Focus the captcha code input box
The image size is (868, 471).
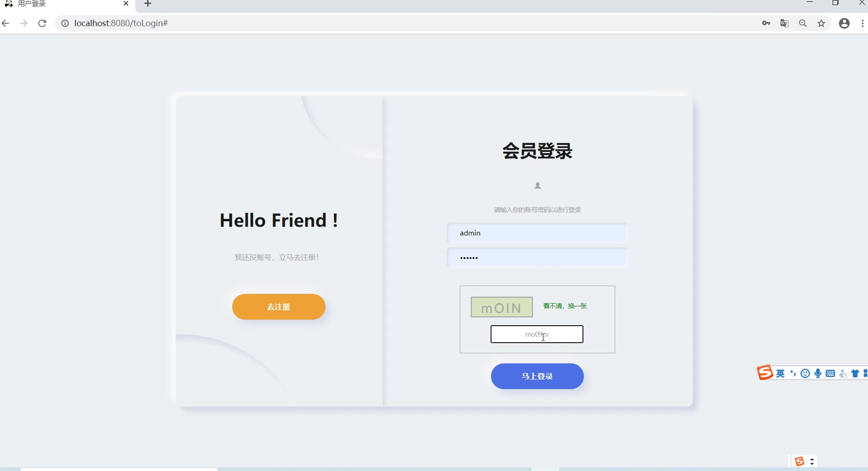537,334
